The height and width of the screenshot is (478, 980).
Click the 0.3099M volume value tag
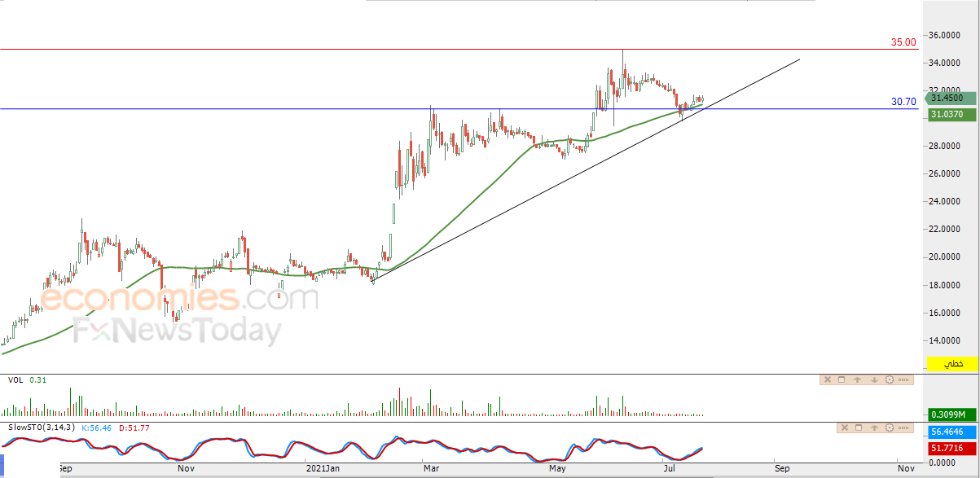[952, 414]
